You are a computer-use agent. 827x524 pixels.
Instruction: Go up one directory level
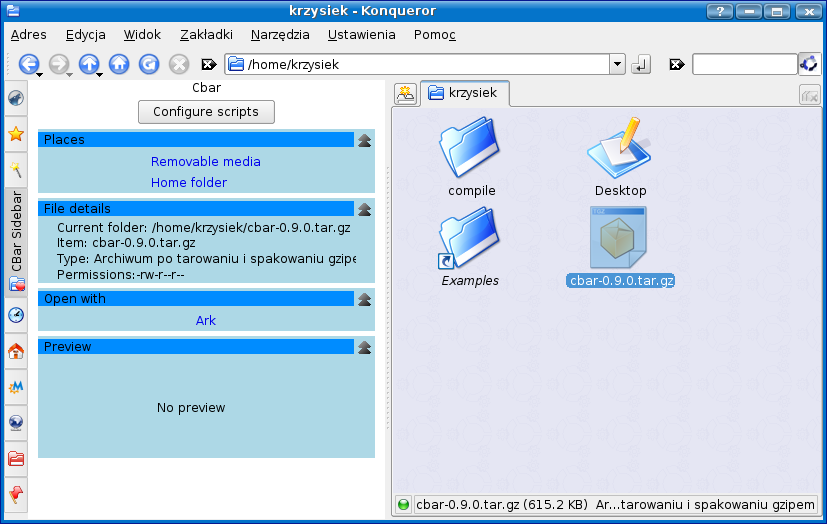click(89, 64)
